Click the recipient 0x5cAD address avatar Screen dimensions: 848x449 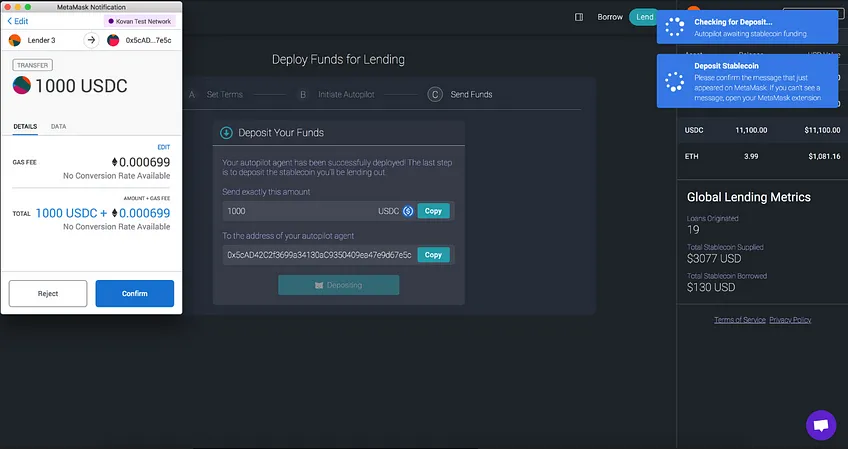click(113, 40)
